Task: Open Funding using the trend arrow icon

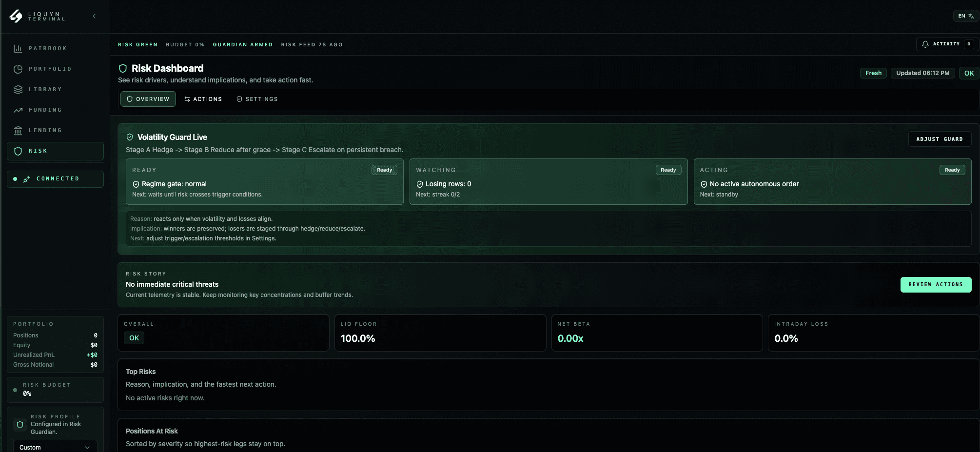Action: tap(18, 110)
